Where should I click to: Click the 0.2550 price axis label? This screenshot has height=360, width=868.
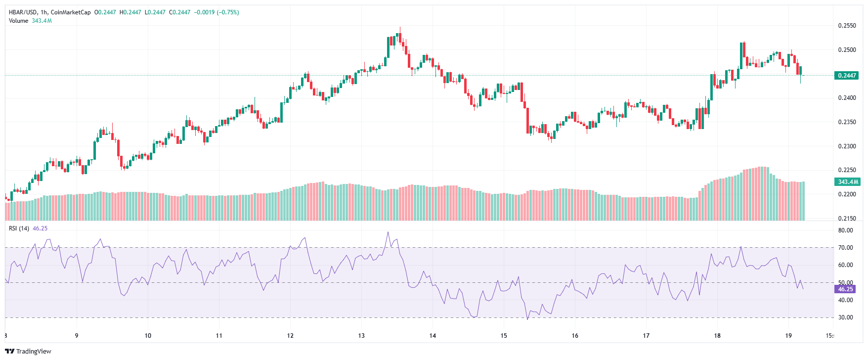(847, 26)
